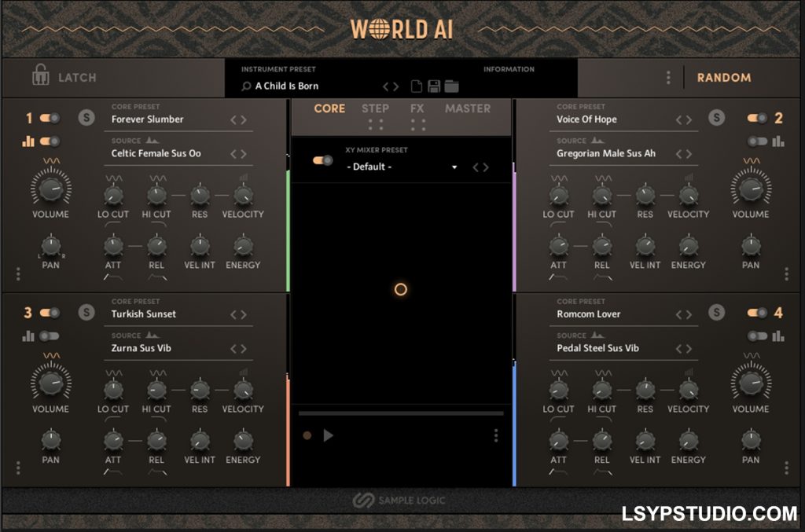The image size is (805, 532).
Task: Toggle Core 2 power switch
Action: (757, 118)
